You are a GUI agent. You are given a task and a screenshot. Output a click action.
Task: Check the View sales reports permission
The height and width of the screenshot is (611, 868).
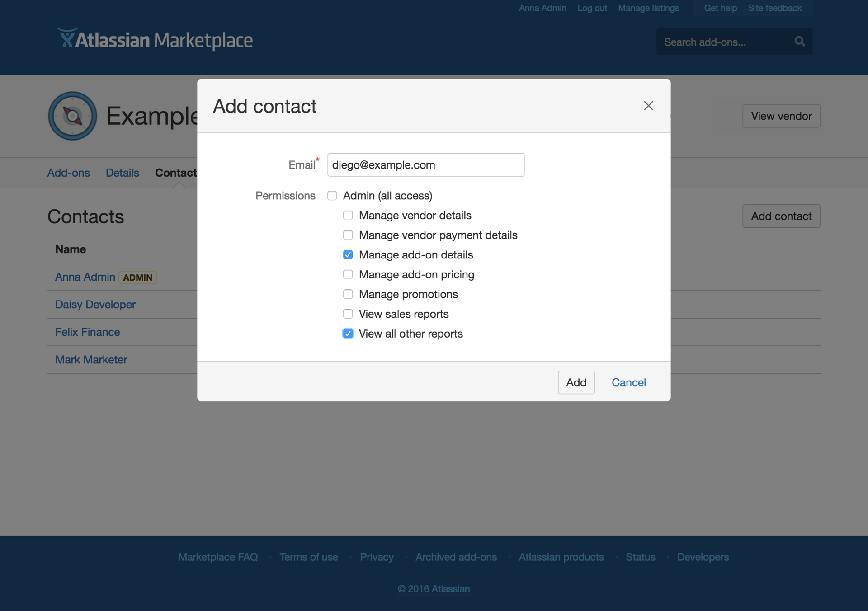coord(348,314)
